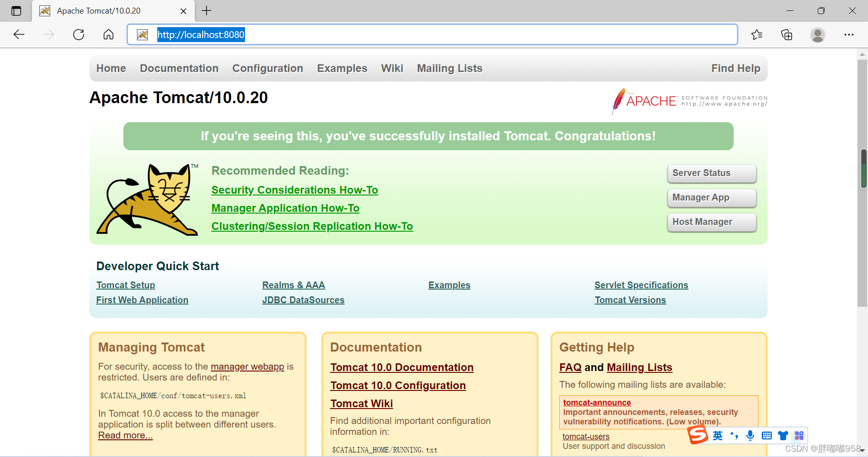Click the address bar showing http://localhost:8080
The height and width of the screenshot is (457, 868).
coord(432,35)
